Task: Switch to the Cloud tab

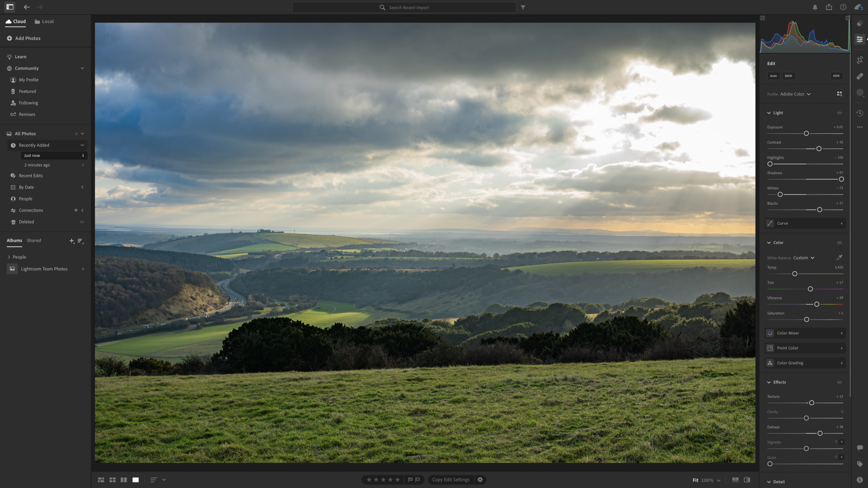Action: [x=16, y=21]
